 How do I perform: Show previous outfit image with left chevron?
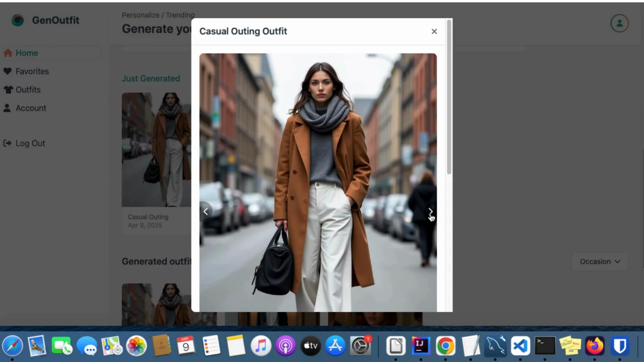point(206,211)
